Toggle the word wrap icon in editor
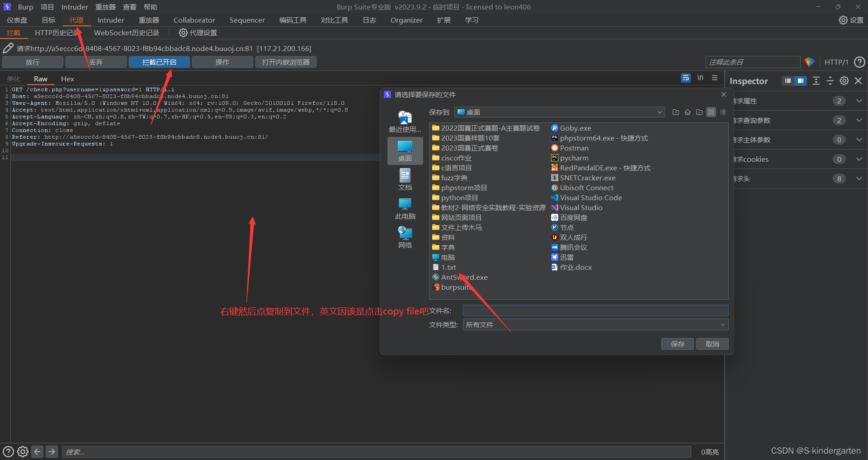The image size is (868, 460). pyautogui.click(x=686, y=78)
